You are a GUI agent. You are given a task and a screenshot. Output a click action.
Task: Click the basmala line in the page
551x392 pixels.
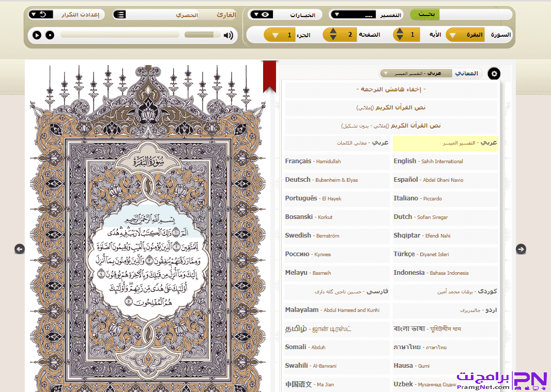point(150,219)
